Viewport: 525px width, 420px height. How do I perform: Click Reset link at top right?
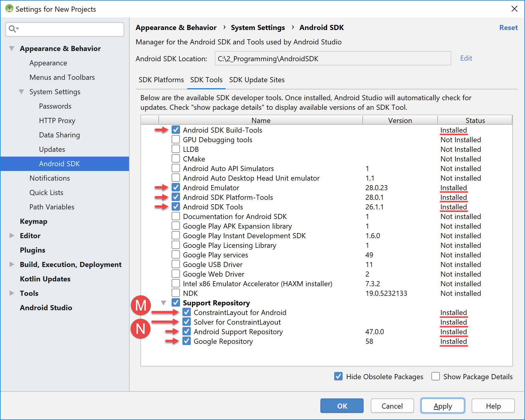point(508,28)
